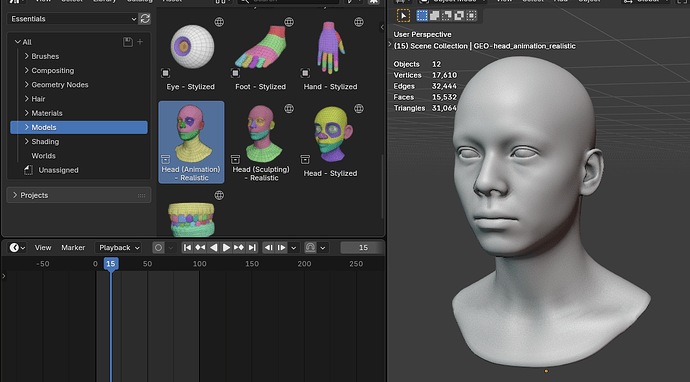Viewport: 690px width, 382px height.
Task: Click the globe icon on Hand - Stylized
Action: pyautogui.click(x=359, y=22)
